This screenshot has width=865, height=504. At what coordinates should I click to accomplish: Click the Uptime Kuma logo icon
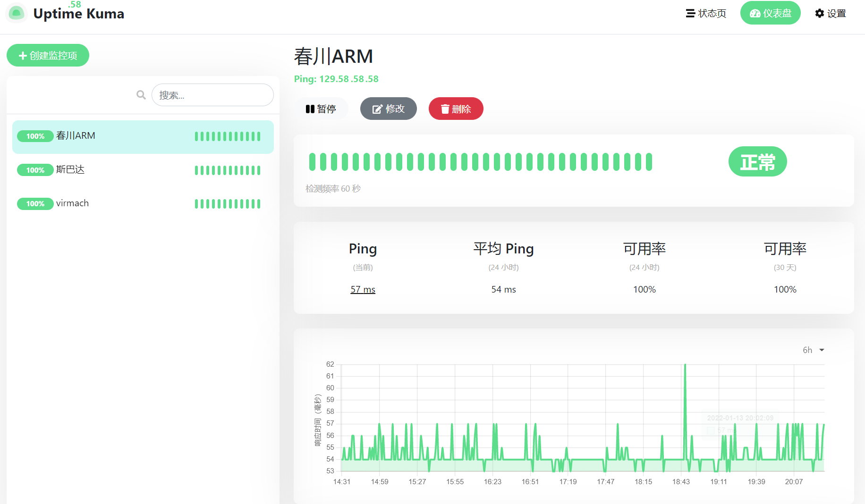17,13
